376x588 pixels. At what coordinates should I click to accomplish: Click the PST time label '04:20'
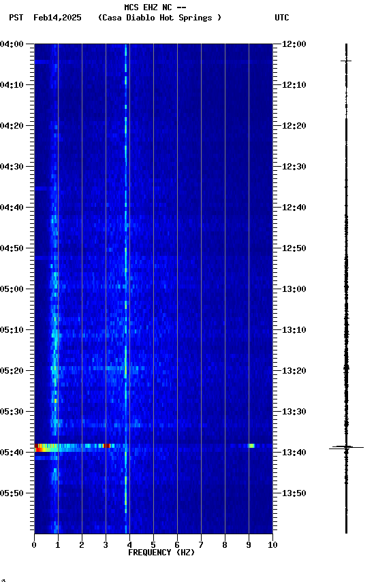tap(12, 126)
